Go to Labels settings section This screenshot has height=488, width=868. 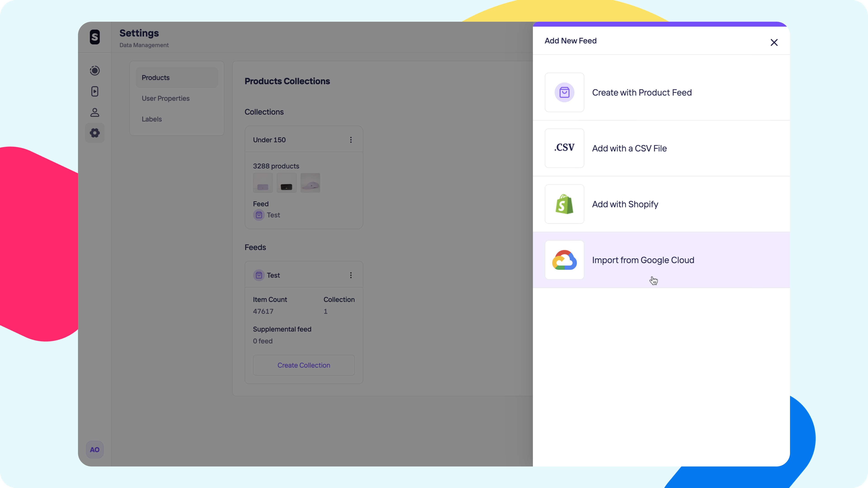[152, 119]
